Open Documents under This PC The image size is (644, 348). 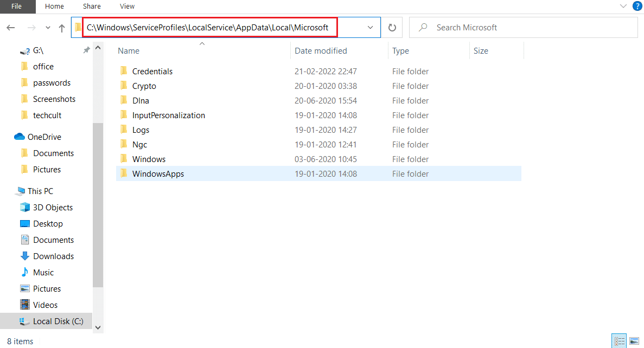(x=47, y=240)
